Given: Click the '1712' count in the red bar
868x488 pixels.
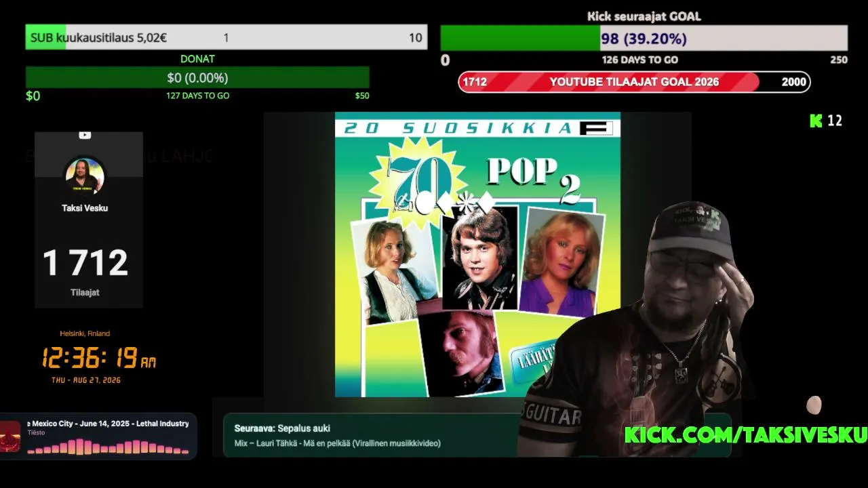Looking at the screenshot, I should click(x=475, y=82).
